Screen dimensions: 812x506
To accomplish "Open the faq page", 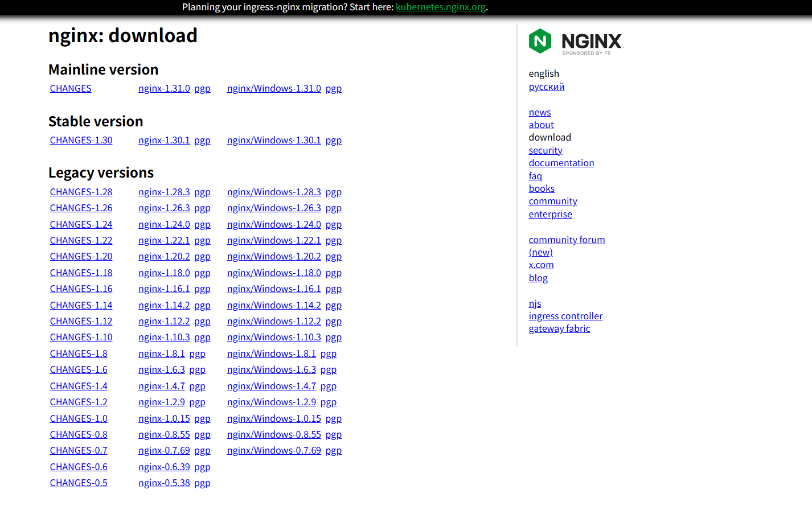I will pos(535,176).
